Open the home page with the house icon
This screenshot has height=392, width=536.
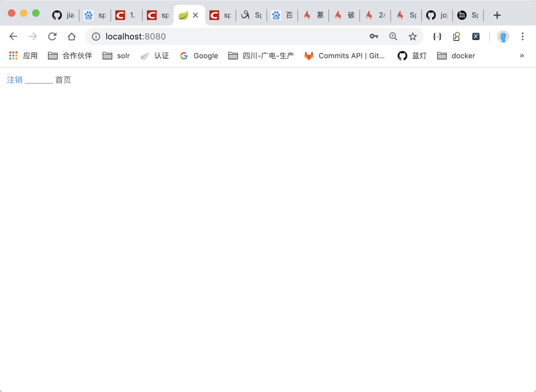tap(72, 36)
